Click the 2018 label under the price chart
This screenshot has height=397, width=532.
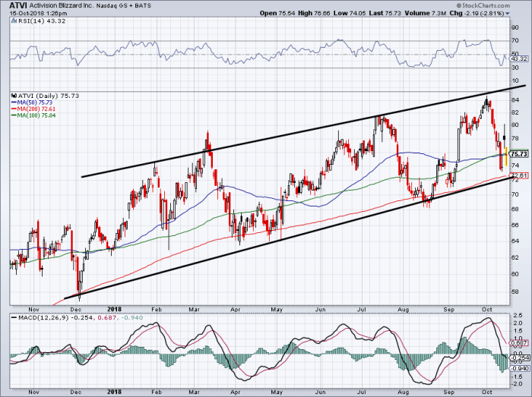tap(114, 309)
